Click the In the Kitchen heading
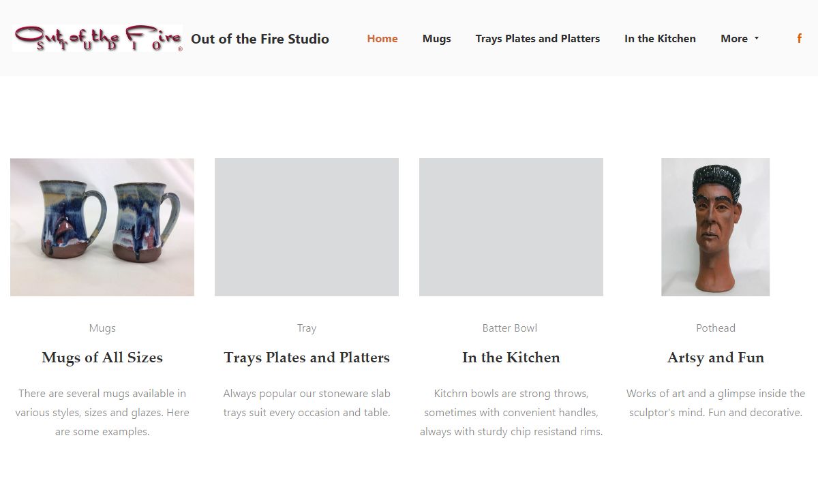The height and width of the screenshot is (504, 818). click(x=511, y=358)
